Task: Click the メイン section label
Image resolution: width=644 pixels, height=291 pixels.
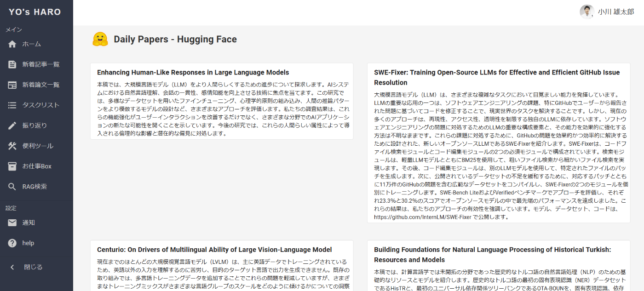Action: (13, 30)
